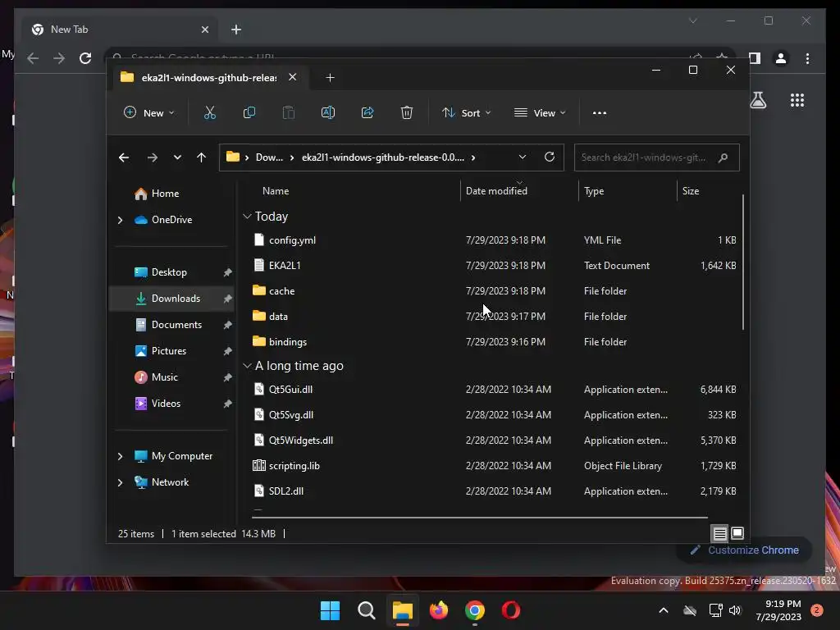Navigate up one folder level
840x630 pixels.
pos(202,157)
